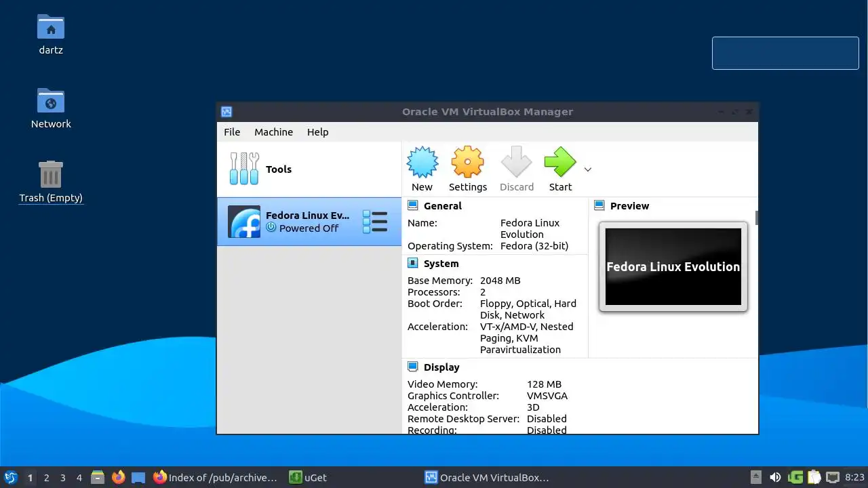The image size is (868, 488).
Task: Click the greyed Discard toolbar icon
Action: point(517,163)
